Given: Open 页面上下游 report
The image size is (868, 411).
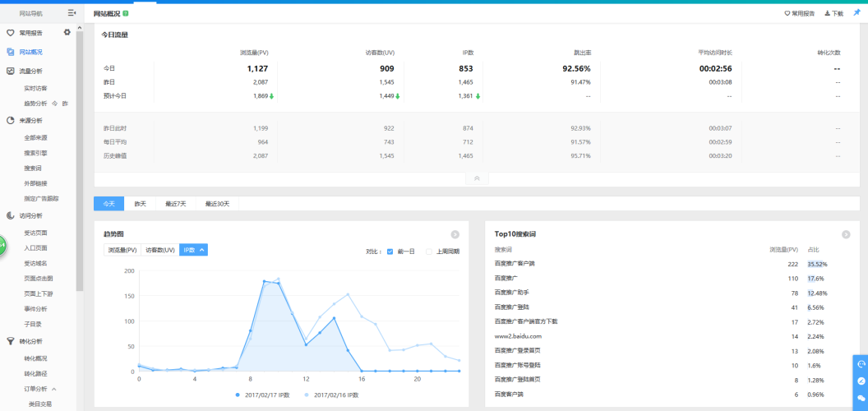Looking at the screenshot, I should pos(38,293).
